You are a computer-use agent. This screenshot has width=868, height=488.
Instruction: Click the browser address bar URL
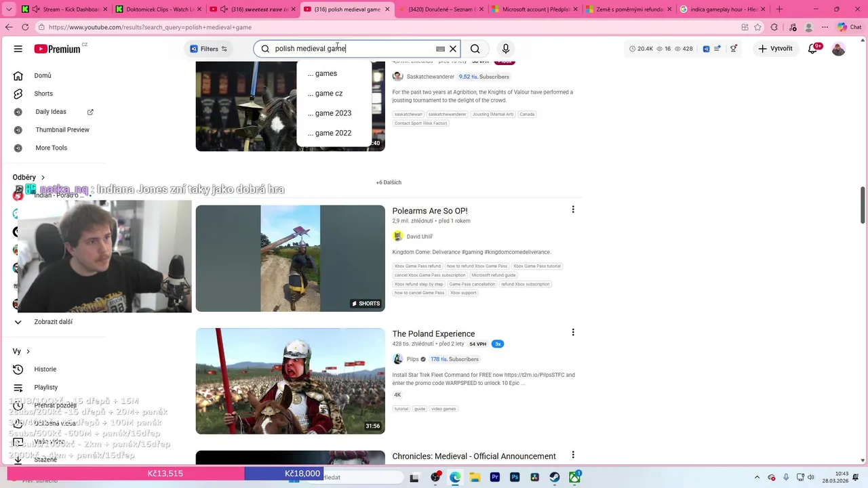(x=150, y=27)
